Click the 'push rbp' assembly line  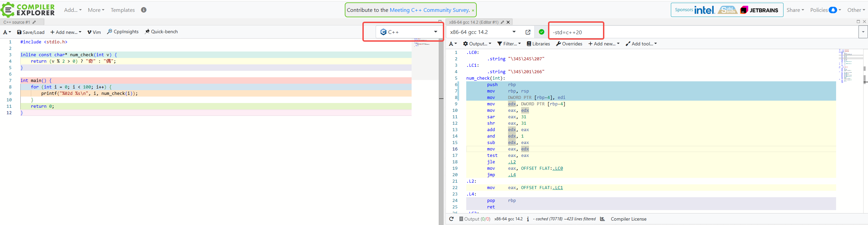(x=651, y=85)
